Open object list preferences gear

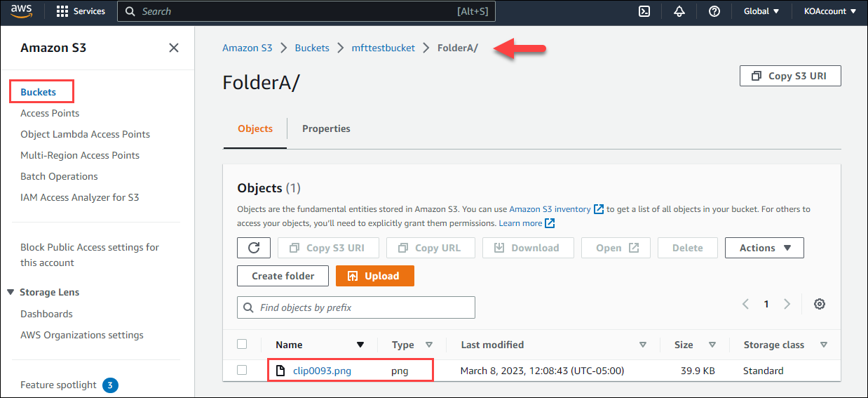820,304
